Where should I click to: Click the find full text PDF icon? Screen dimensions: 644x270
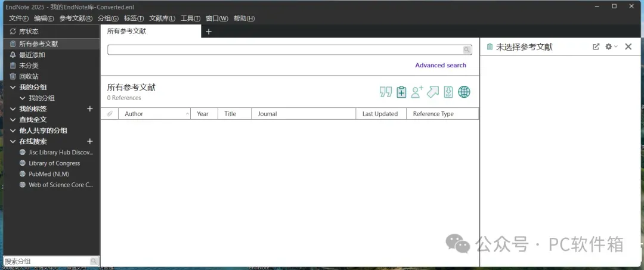[x=448, y=92]
